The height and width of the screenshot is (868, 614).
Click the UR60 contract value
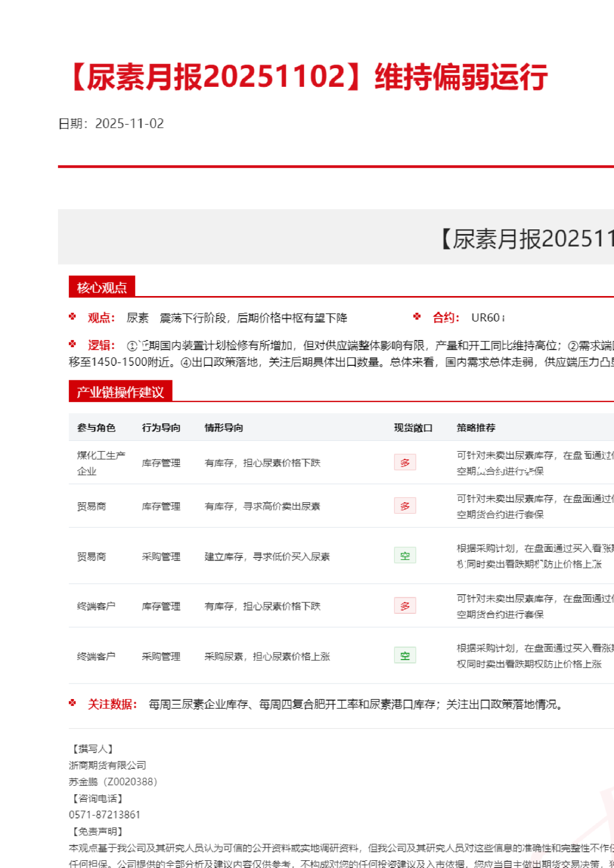pyautogui.click(x=488, y=318)
